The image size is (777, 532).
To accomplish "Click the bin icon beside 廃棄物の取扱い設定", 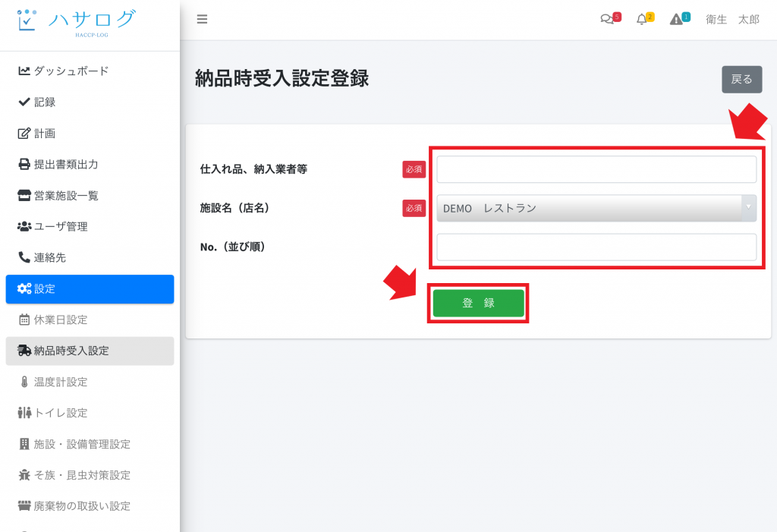I will [x=24, y=505].
